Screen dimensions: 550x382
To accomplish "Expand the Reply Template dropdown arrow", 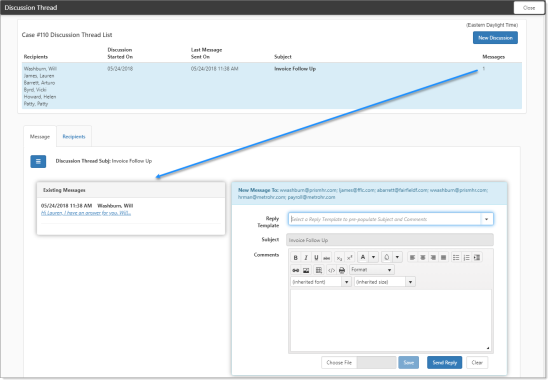I will click(x=487, y=219).
